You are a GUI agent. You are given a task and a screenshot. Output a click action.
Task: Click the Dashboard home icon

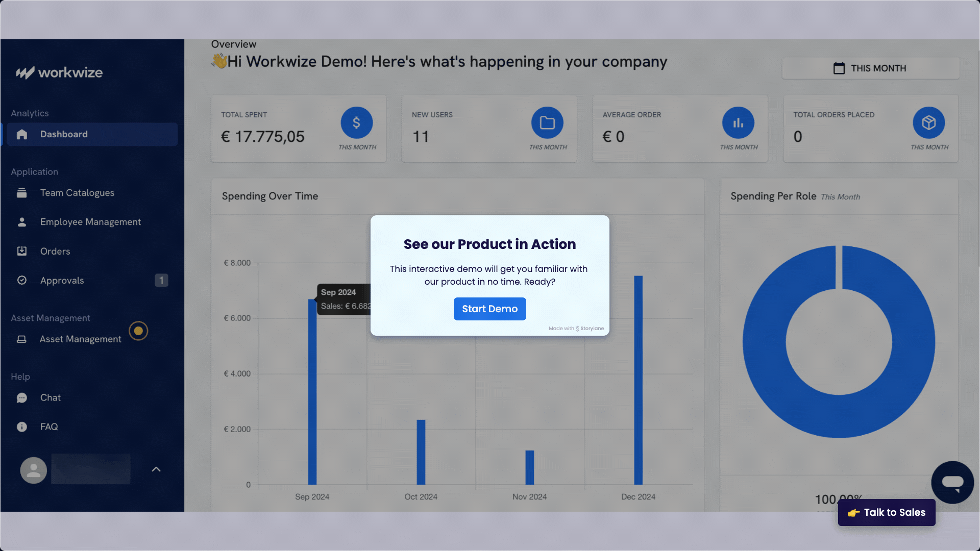coord(22,134)
